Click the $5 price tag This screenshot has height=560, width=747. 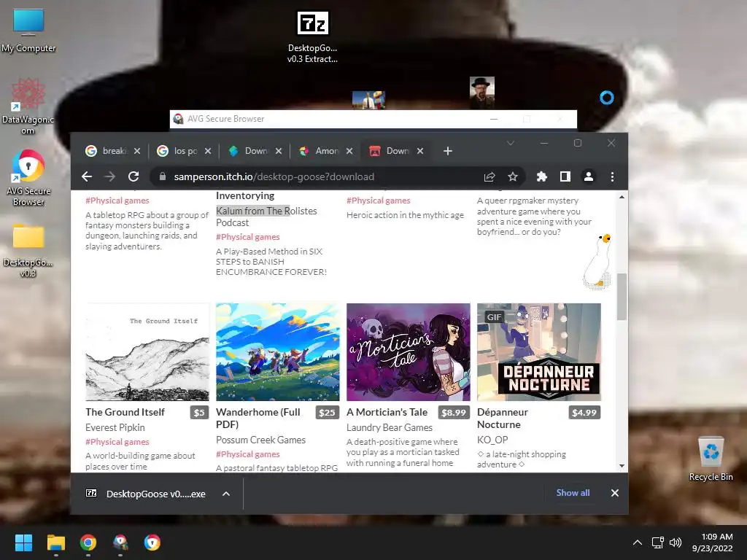(x=199, y=413)
